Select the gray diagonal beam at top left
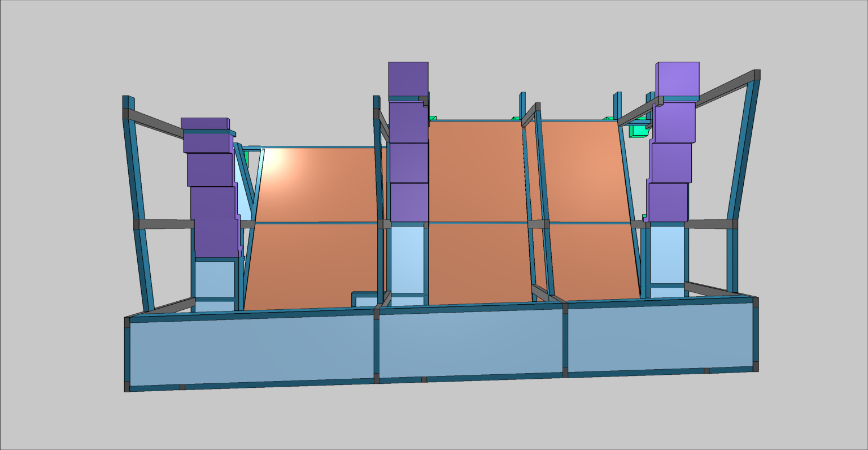This screenshot has width=868, height=450. coord(155,122)
